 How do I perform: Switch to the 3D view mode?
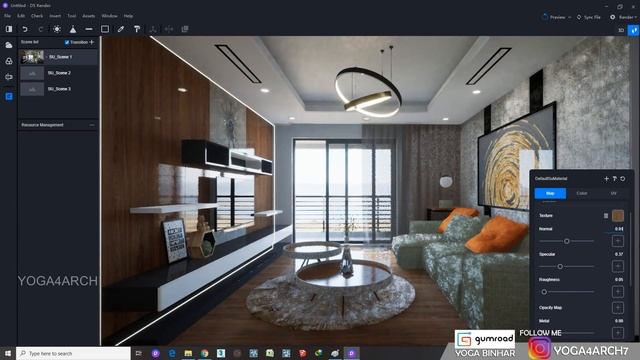pos(621,30)
